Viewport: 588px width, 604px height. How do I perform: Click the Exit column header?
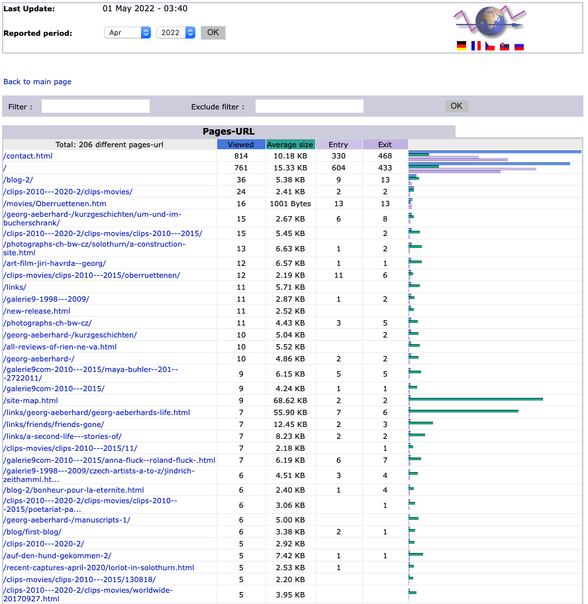pos(385,144)
